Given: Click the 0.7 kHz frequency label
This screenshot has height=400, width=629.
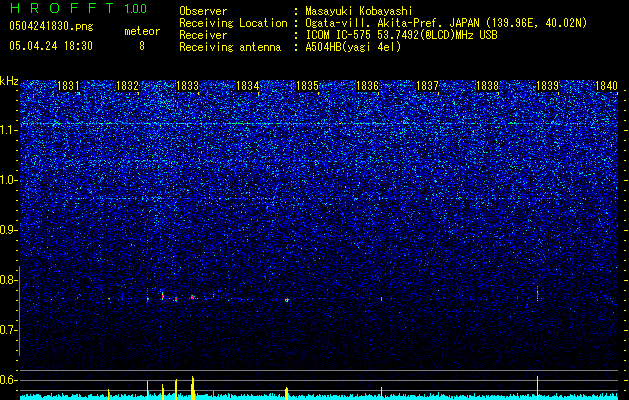Looking at the screenshot, I should (8, 330).
